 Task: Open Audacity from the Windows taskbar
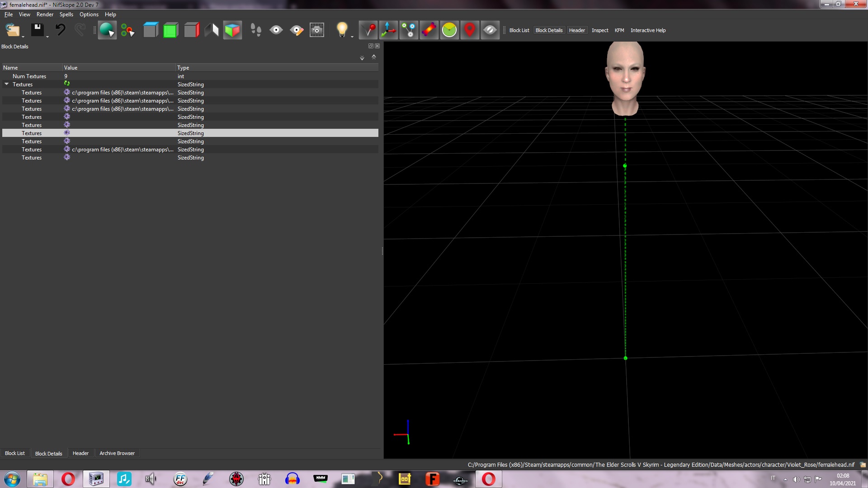292,479
